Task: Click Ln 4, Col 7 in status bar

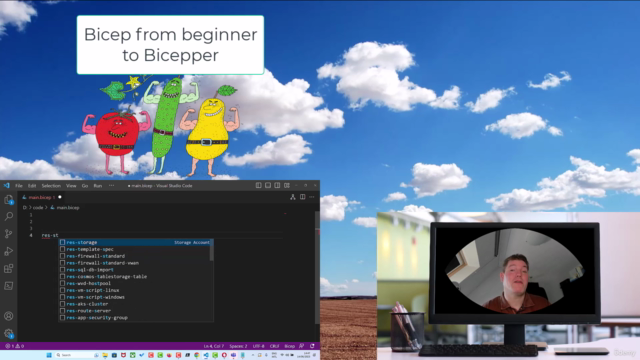Action: [x=213, y=346]
